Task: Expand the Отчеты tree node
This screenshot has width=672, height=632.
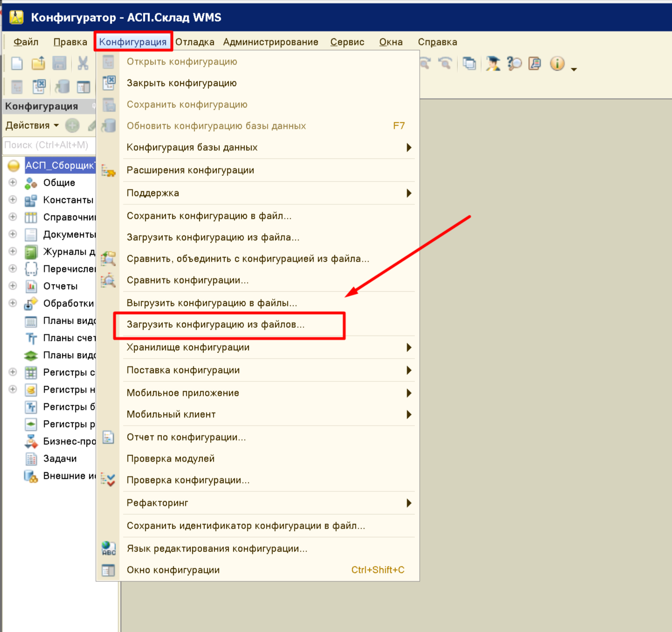Action: coord(13,285)
